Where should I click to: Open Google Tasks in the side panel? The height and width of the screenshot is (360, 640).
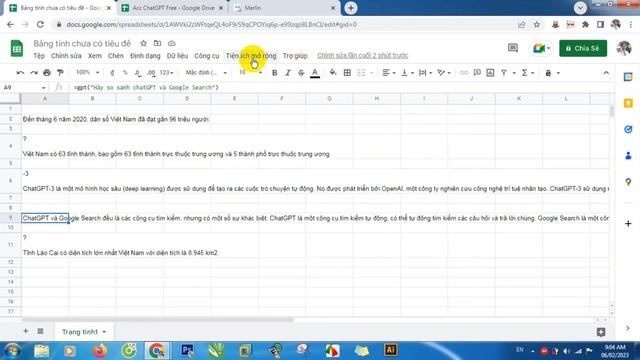tap(628, 129)
